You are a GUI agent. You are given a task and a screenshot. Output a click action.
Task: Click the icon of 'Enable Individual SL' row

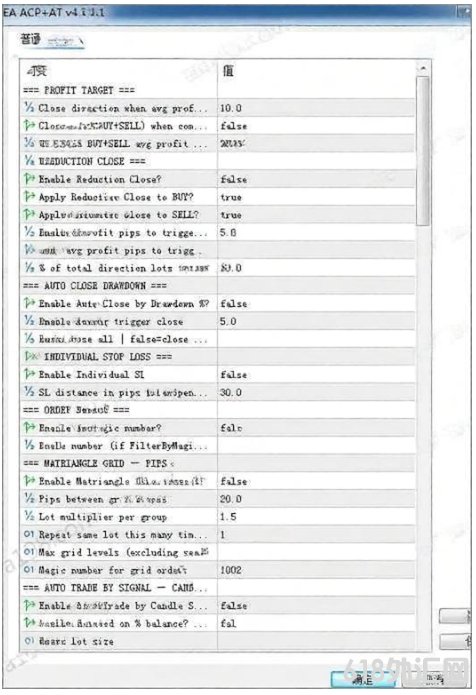pyautogui.click(x=29, y=374)
